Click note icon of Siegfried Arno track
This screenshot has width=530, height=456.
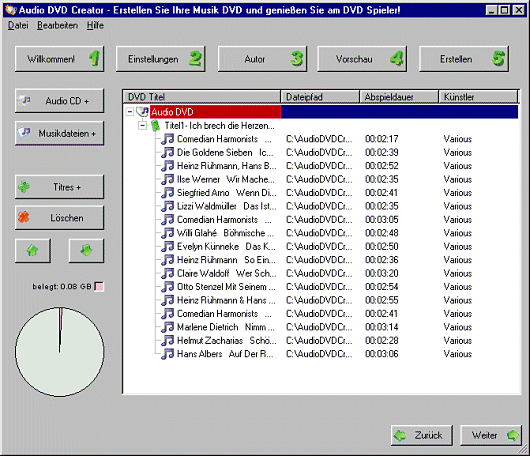(167, 193)
